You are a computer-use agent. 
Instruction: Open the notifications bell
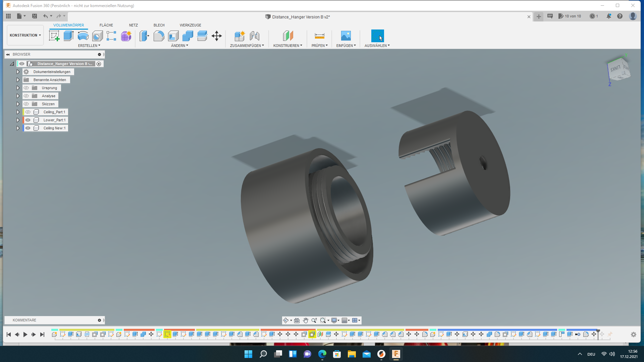608,16
